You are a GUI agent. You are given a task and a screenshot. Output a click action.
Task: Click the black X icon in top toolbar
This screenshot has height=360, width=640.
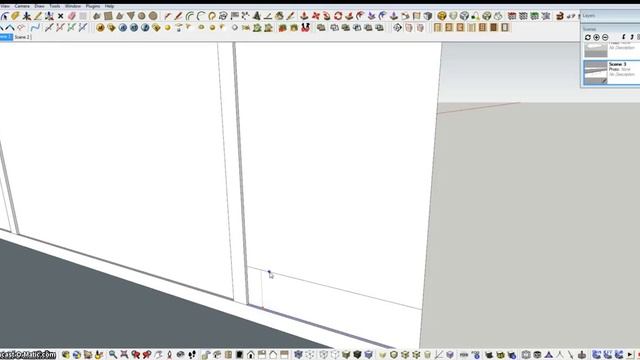60,16
